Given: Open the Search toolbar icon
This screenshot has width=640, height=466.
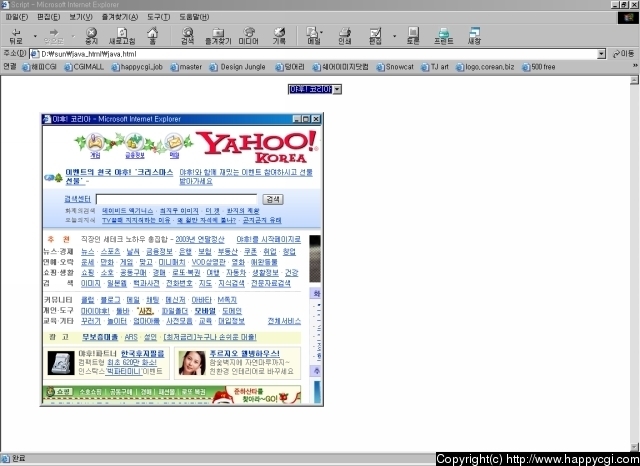Looking at the screenshot, I should (x=188, y=36).
